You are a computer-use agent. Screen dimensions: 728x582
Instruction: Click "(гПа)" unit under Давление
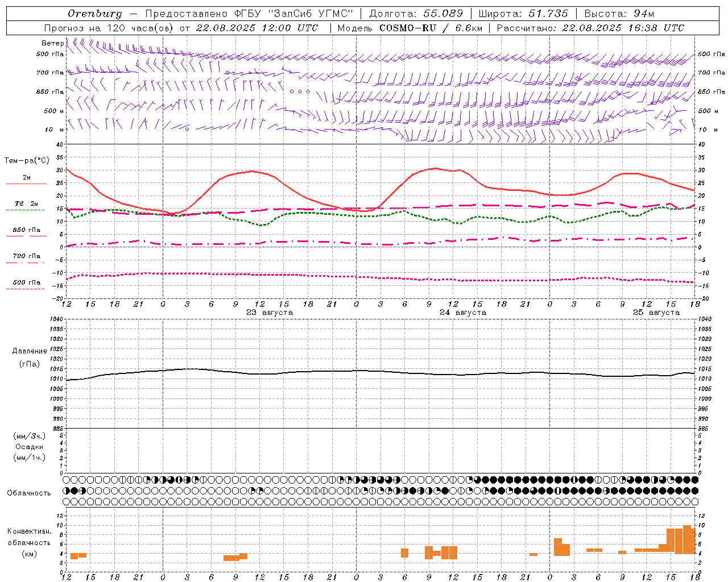(x=30, y=364)
